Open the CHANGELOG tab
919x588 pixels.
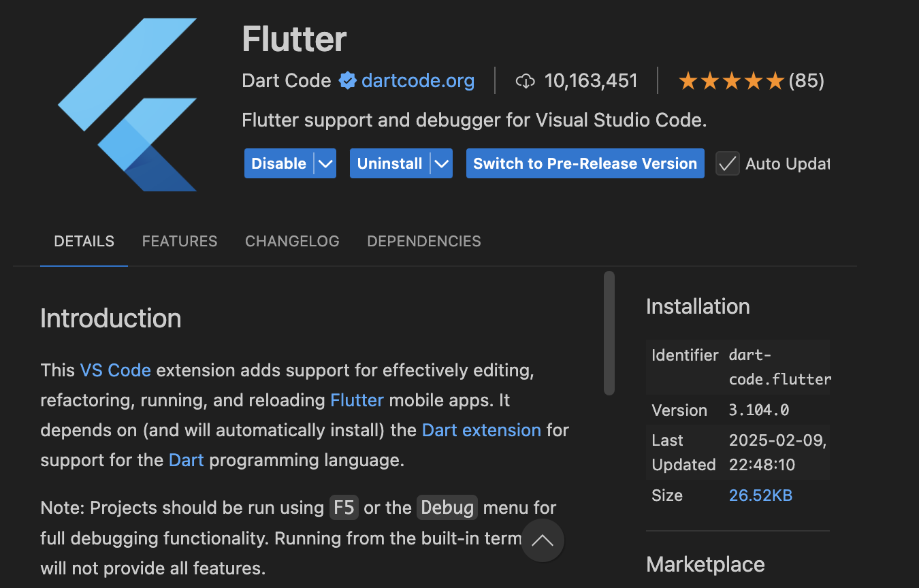[292, 242]
